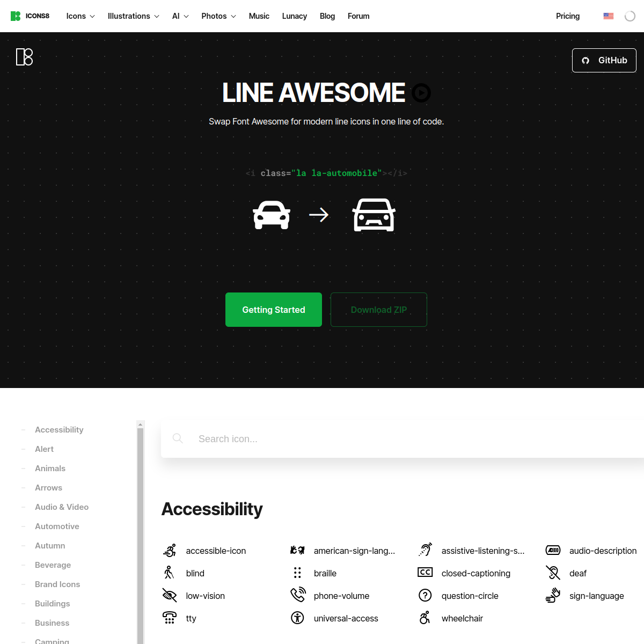Click the play button beside Line Awesome title

(x=421, y=93)
